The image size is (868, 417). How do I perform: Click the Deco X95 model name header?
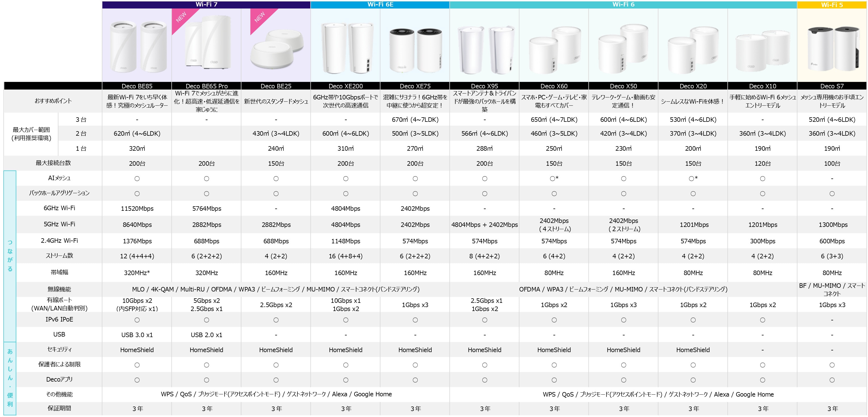click(x=485, y=86)
